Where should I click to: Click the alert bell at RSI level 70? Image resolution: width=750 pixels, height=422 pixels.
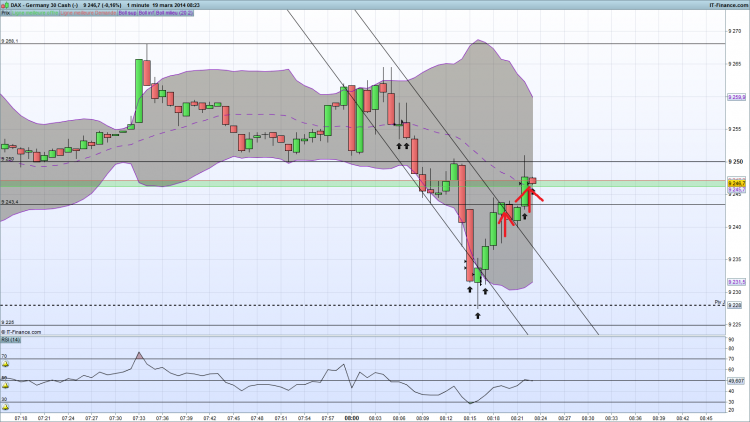(5, 364)
